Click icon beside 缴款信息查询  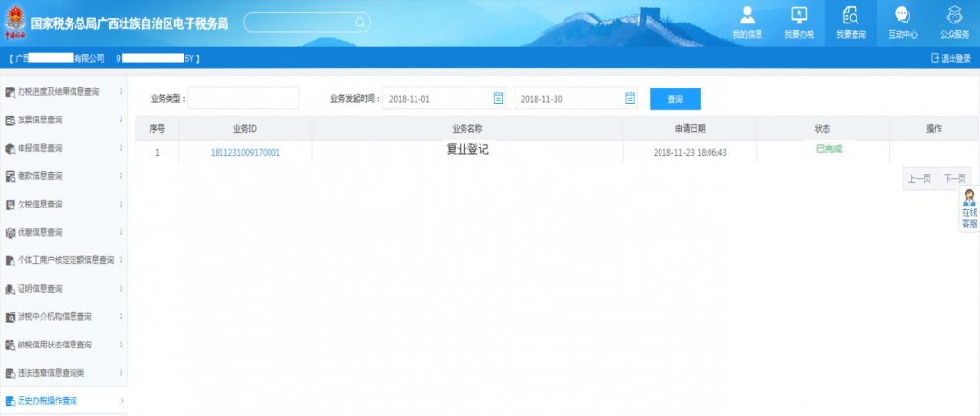click(10, 176)
